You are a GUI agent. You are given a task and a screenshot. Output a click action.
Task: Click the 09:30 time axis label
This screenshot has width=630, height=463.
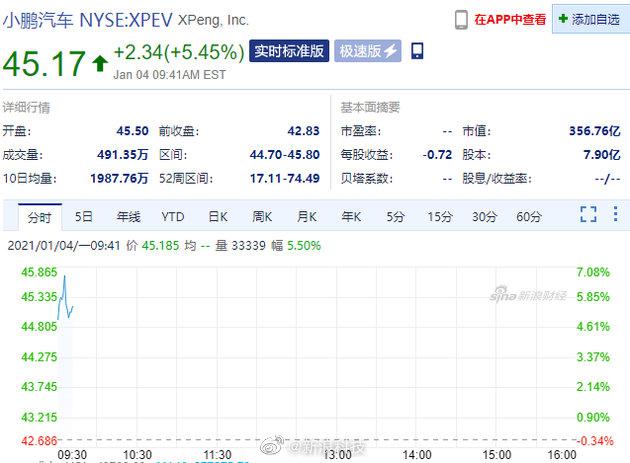tap(72, 455)
